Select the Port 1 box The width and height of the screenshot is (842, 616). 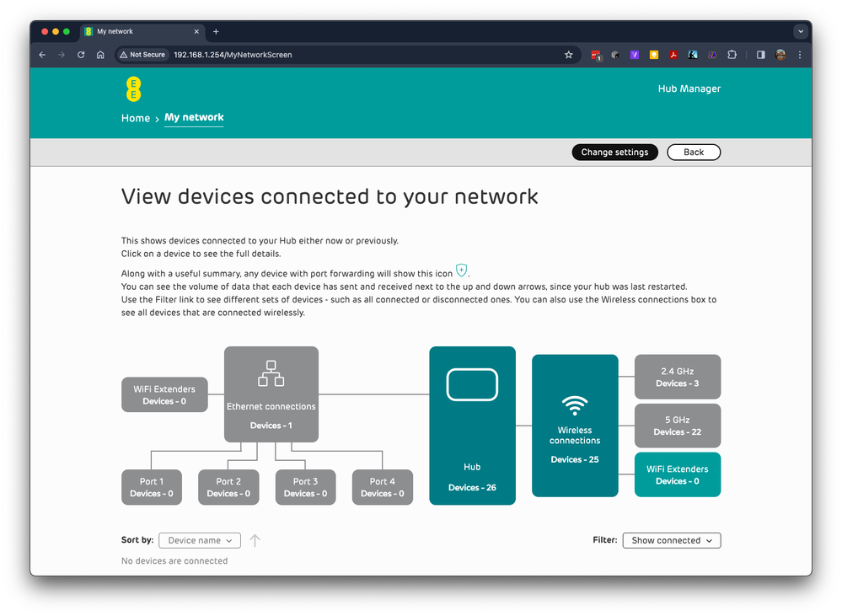[x=152, y=487]
